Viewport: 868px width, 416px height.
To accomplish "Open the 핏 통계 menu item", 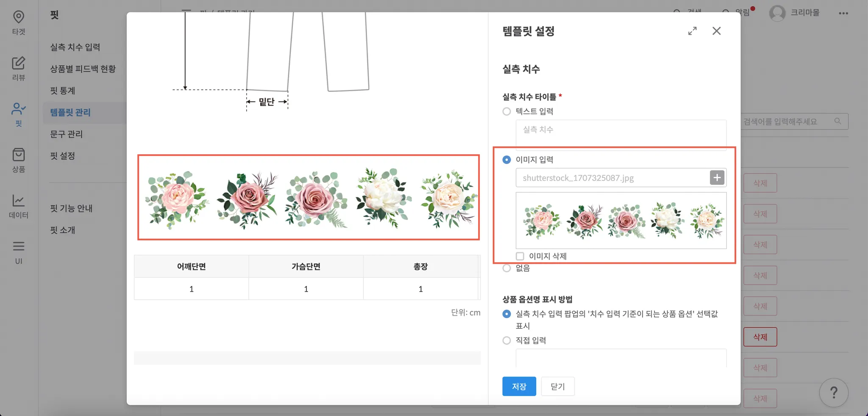I will [63, 91].
